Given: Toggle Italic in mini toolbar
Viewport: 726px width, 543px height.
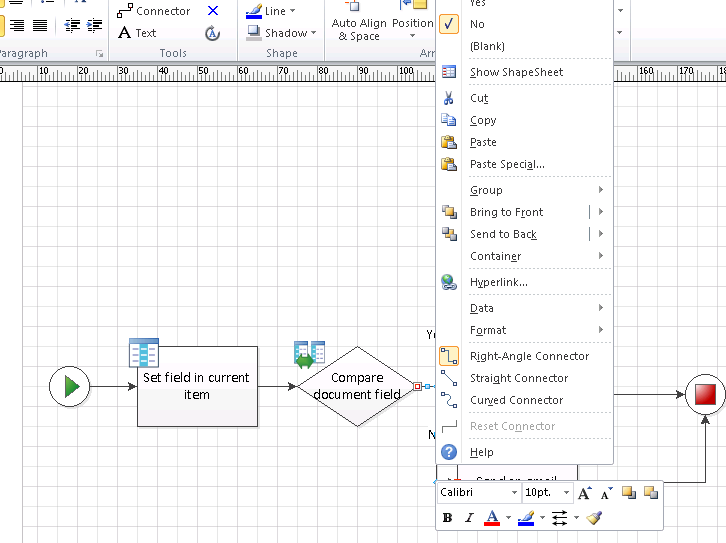Looking at the screenshot, I should point(469,518).
